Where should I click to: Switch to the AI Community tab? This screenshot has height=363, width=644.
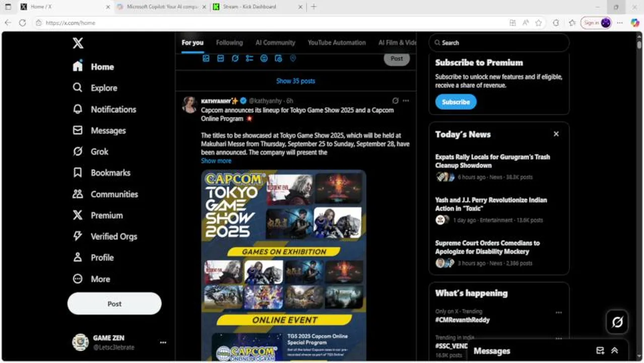pyautogui.click(x=275, y=43)
